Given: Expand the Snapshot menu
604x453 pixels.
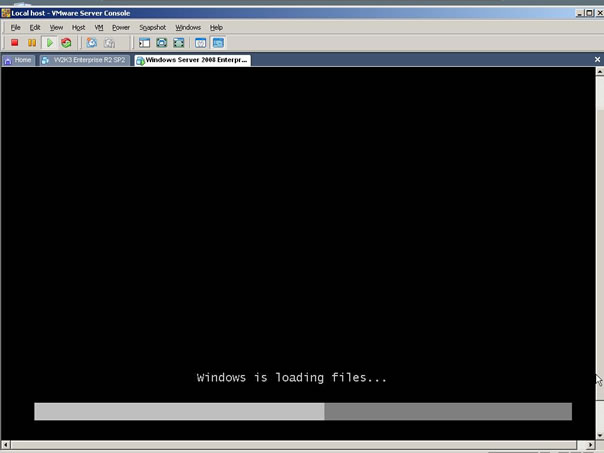Looking at the screenshot, I should 153,27.
